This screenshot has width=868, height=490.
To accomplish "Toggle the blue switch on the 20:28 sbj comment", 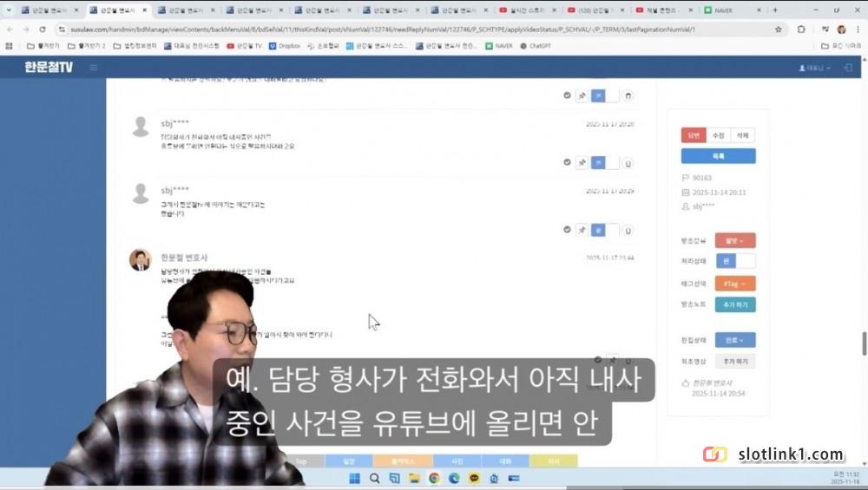I will [604, 162].
